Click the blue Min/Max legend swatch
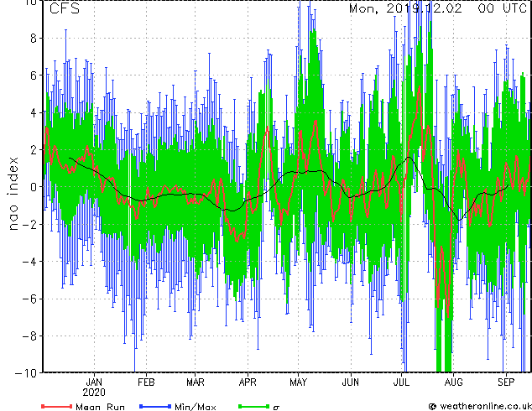The image size is (532, 411). pyautogui.click(x=155, y=406)
